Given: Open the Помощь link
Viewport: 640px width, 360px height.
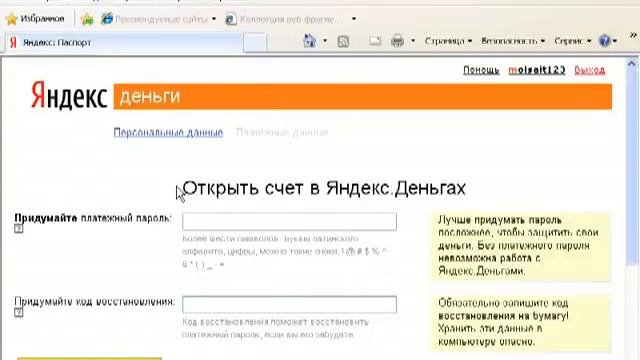Looking at the screenshot, I should (x=481, y=70).
